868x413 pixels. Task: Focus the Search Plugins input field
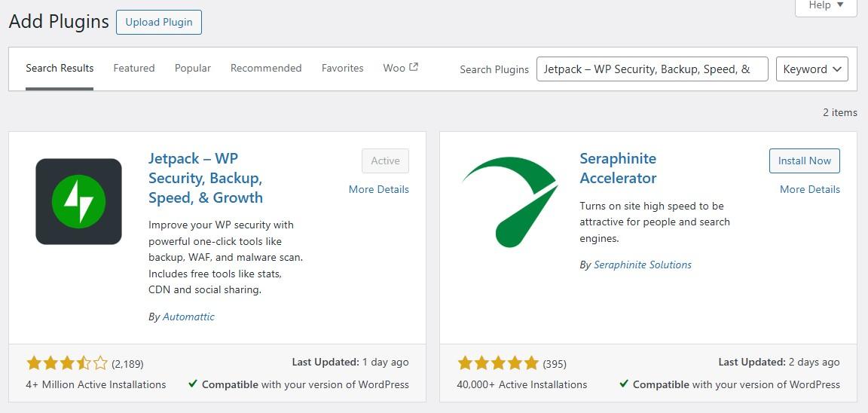pyautogui.click(x=652, y=69)
